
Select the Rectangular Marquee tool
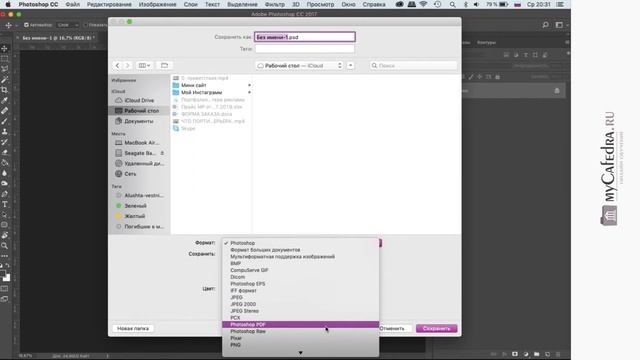coord(4,59)
